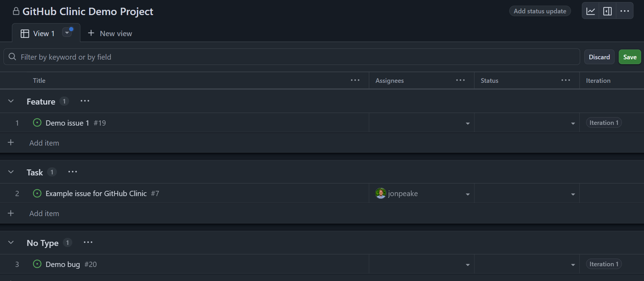The width and height of the screenshot is (644, 281).
Task: Open the Status column options menu
Action: coord(566,80)
